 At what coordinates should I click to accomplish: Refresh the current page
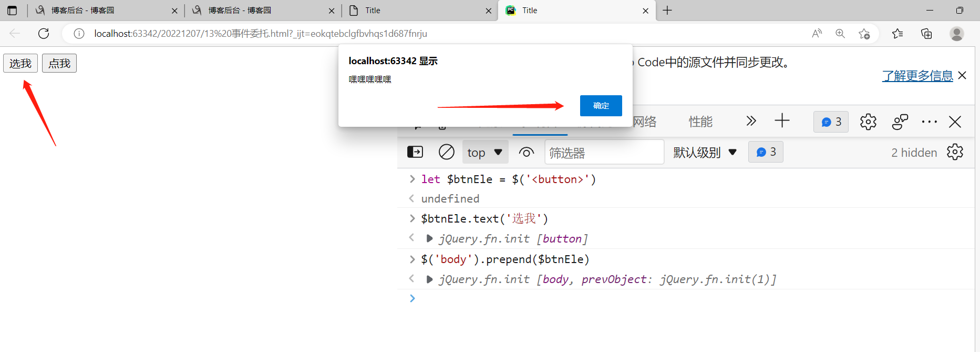(44, 34)
